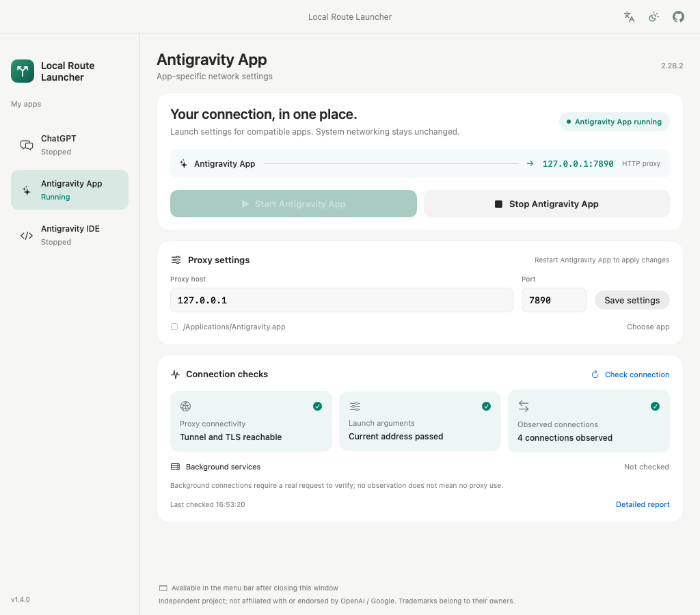
Task: Click the HTTP proxy label
Action: [641, 164]
